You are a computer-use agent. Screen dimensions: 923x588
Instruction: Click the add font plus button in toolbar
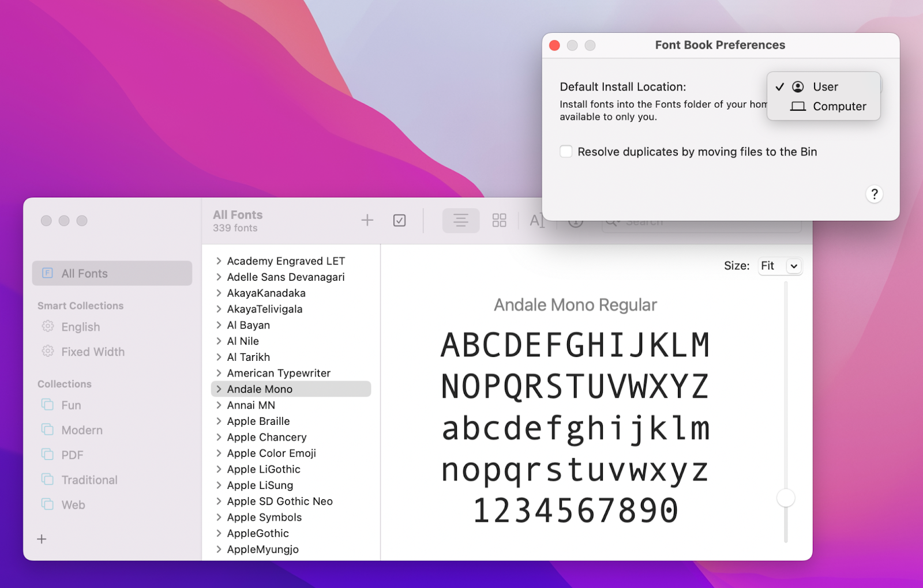[x=367, y=220]
